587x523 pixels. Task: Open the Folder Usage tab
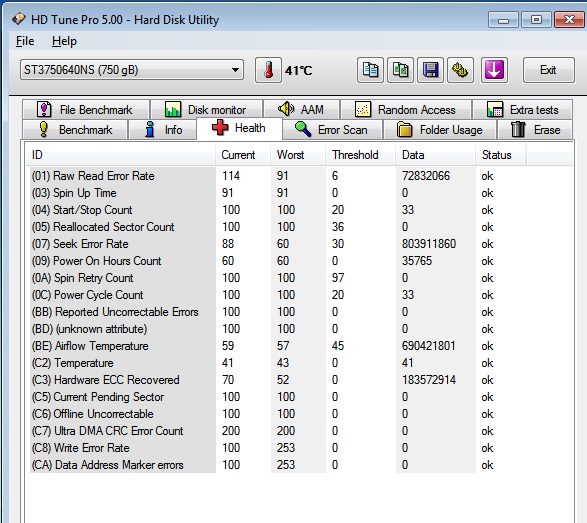(x=440, y=130)
